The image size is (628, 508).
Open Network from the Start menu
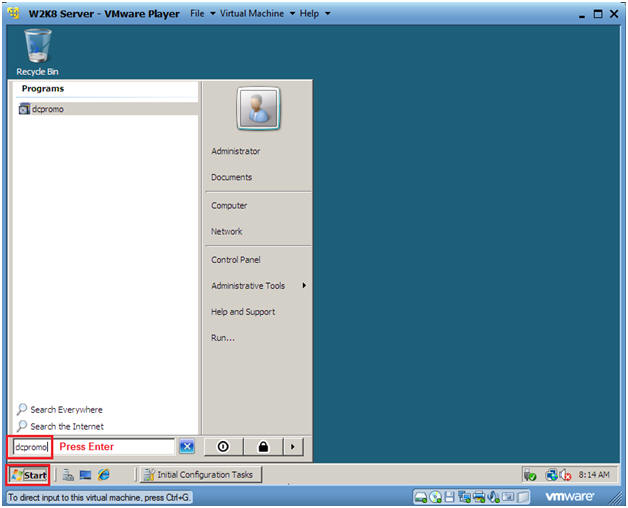pos(227,232)
